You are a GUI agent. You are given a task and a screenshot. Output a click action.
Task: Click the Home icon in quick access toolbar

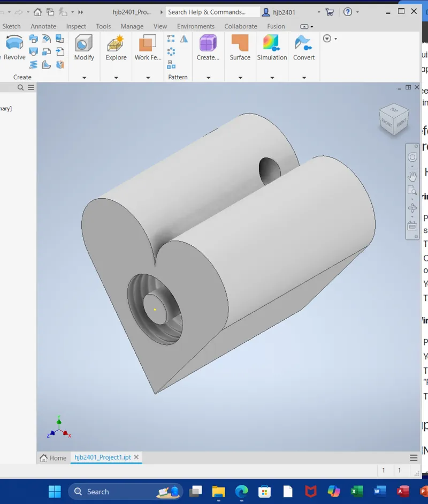37,12
